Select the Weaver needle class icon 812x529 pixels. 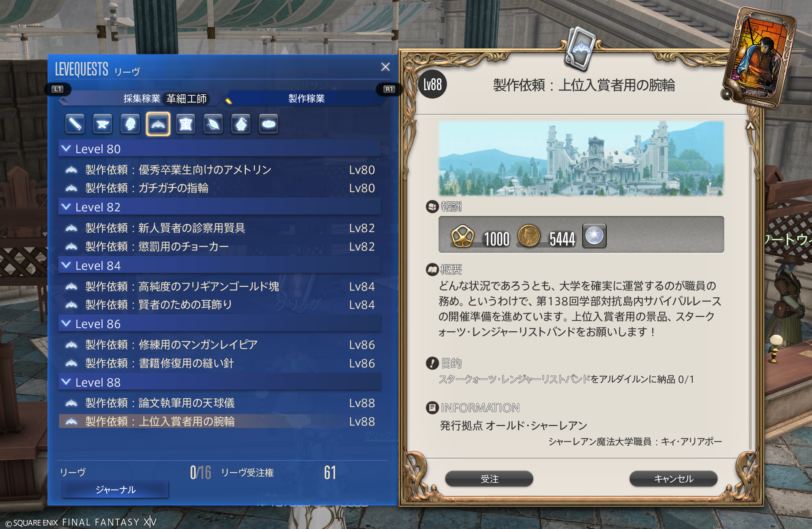click(x=213, y=124)
